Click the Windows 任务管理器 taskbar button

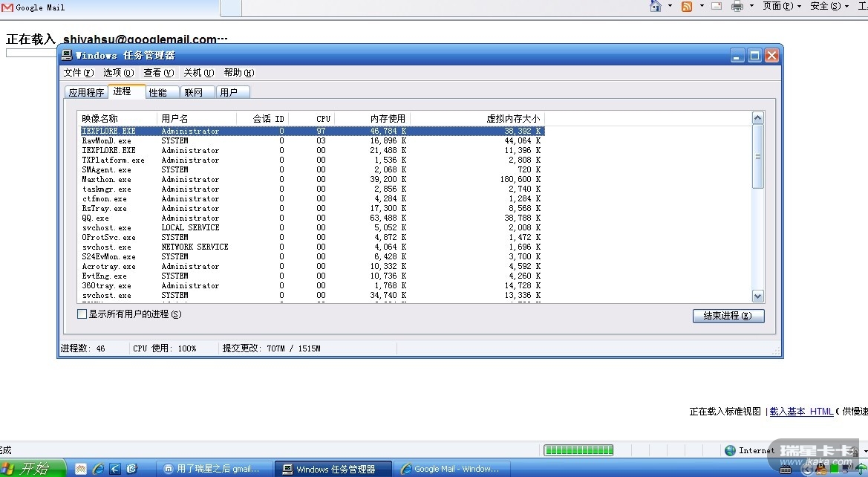(334, 469)
